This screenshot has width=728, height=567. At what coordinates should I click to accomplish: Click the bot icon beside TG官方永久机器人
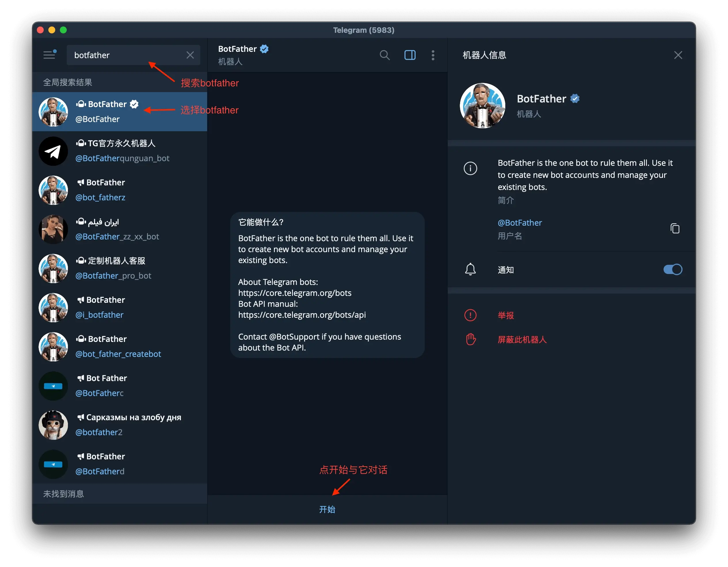(x=81, y=143)
